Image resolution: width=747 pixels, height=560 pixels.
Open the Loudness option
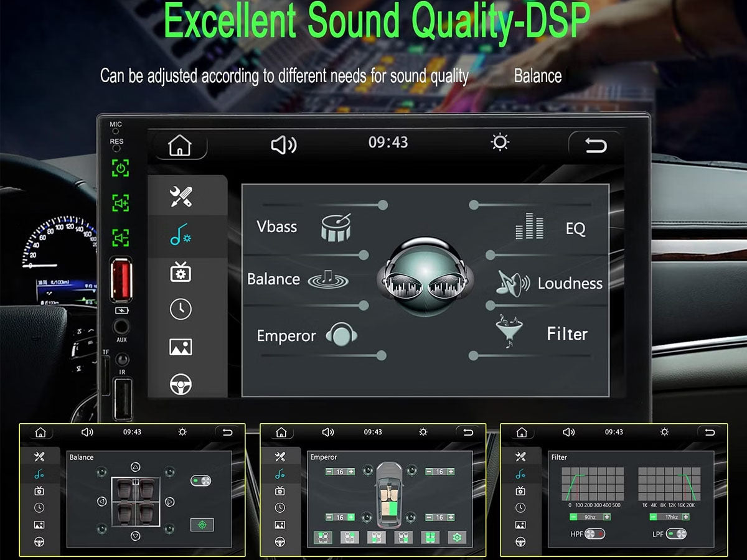point(549,283)
